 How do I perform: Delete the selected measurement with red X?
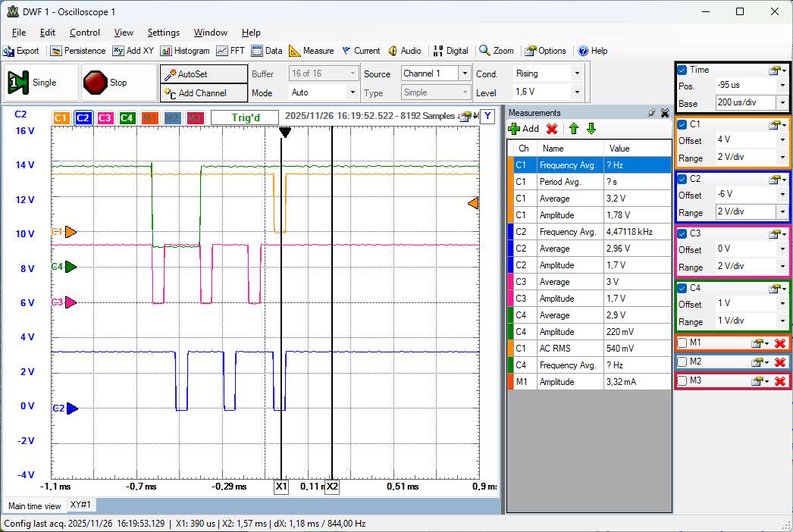coord(552,129)
